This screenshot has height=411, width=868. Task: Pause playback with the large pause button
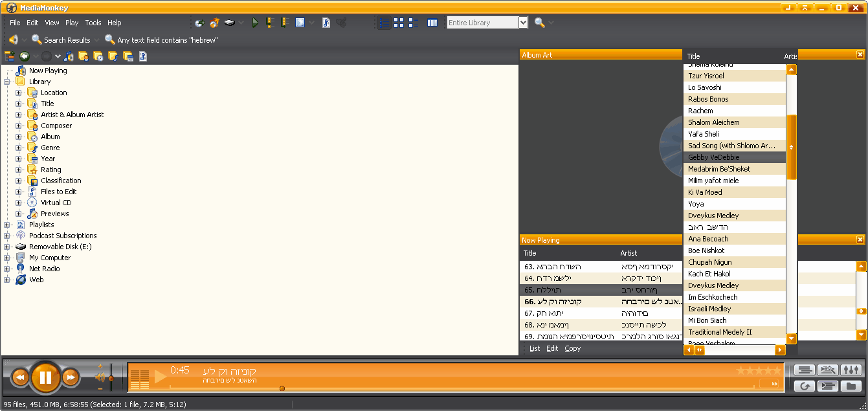pyautogui.click(x=45, y=377)
